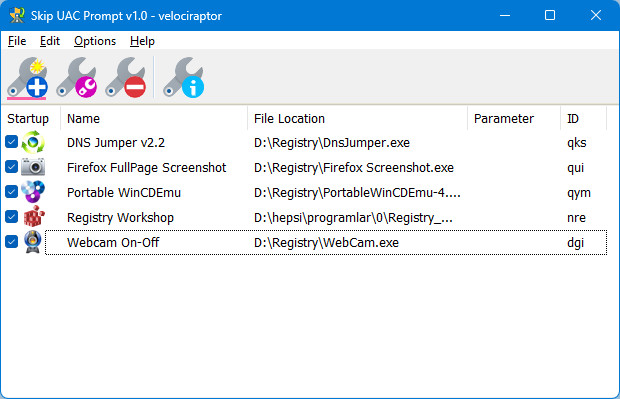Open the Options menu
The height and width of the screenshot is (399, 620).
(x=95, y=41)
